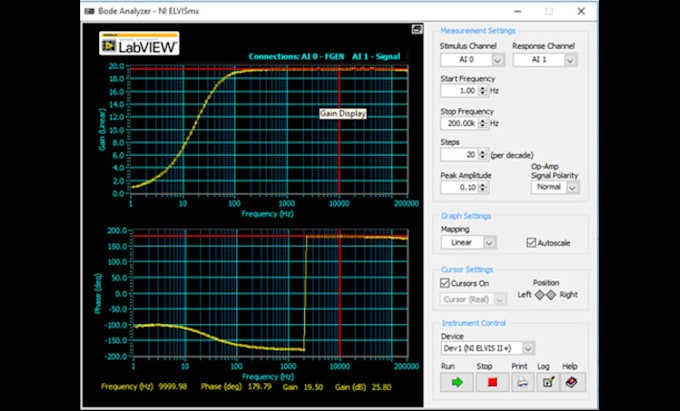The image size is (680, 411).
Task: Click the LabVIEW logo
Action: point(139,43)
